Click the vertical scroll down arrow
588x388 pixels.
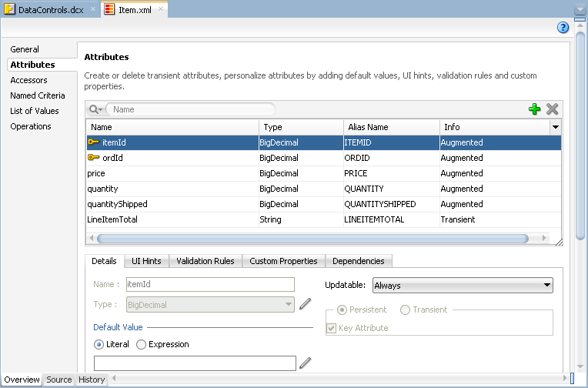tap(580, 366)
